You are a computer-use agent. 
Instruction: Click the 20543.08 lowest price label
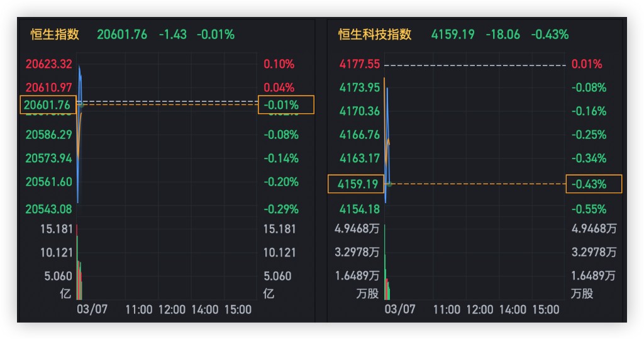point(49,209)
